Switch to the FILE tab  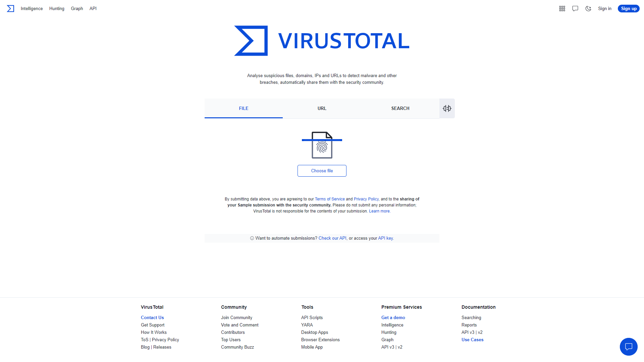(x=244, y=108)
